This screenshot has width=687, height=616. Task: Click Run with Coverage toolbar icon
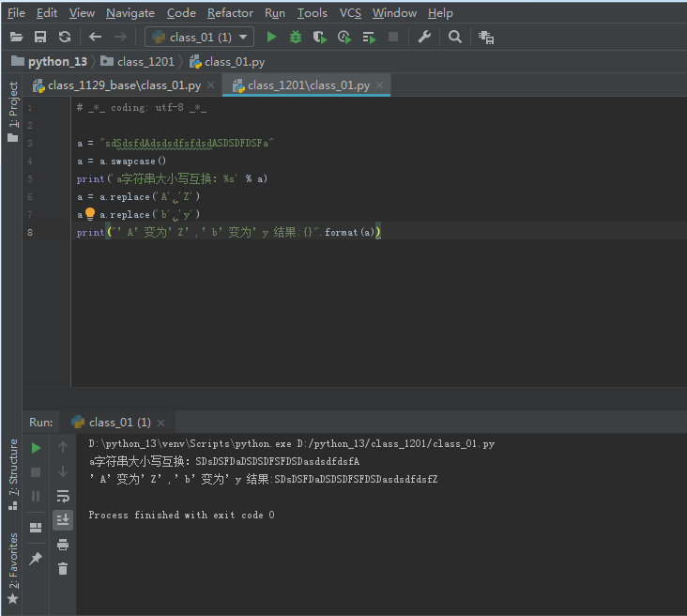coord(320,37)
